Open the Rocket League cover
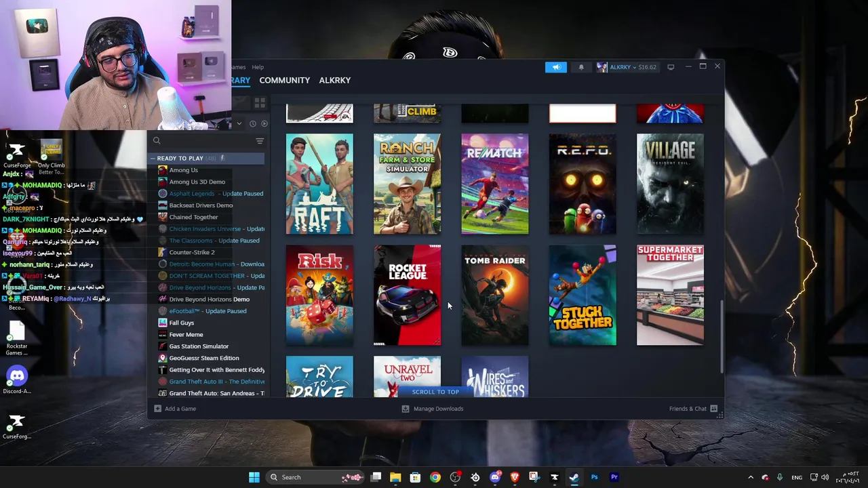Viewport: 868px width, 488px height. click(407, 295)
